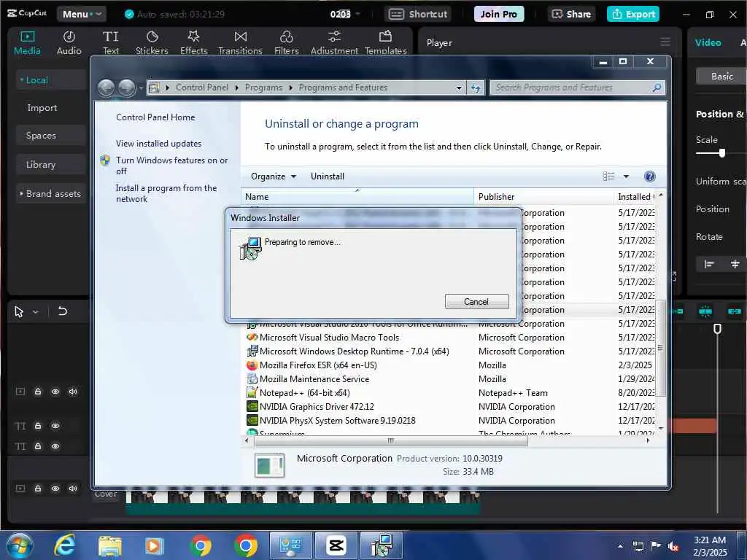This screenshot has height=560, width=747.
Task: Toggle eye visibility on the main Cover track
Action: click(x=55, y=488)
